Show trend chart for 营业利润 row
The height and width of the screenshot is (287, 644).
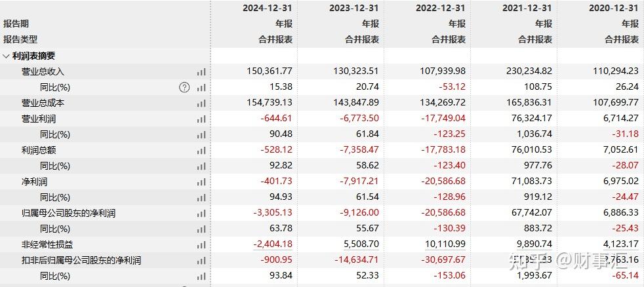(x=201, y=119)
